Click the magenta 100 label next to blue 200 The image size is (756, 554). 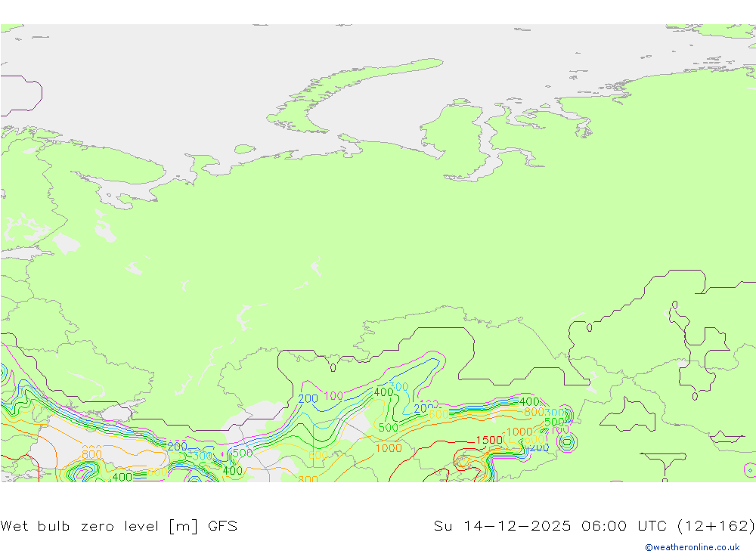click(333, 396)
